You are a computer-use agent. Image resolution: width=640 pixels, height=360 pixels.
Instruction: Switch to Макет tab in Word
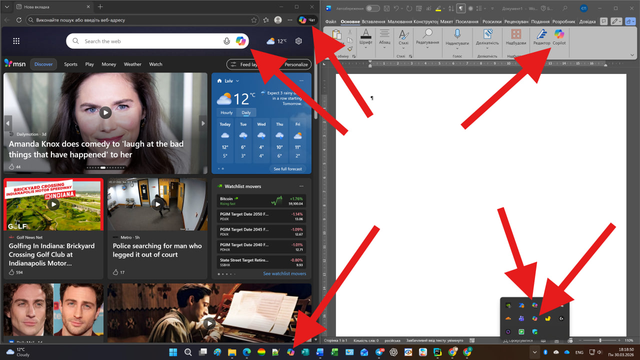(446, 22)
